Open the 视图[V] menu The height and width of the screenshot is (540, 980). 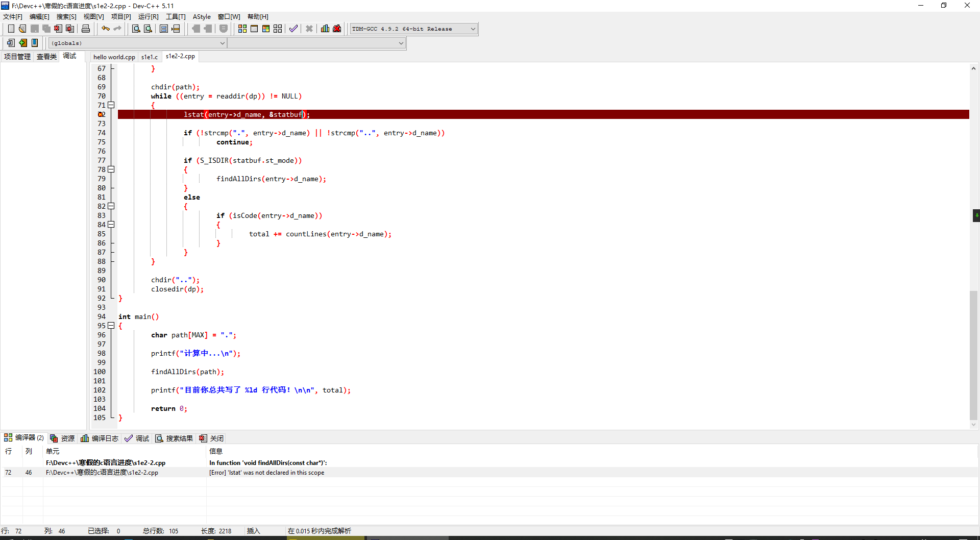click(93, 17)
